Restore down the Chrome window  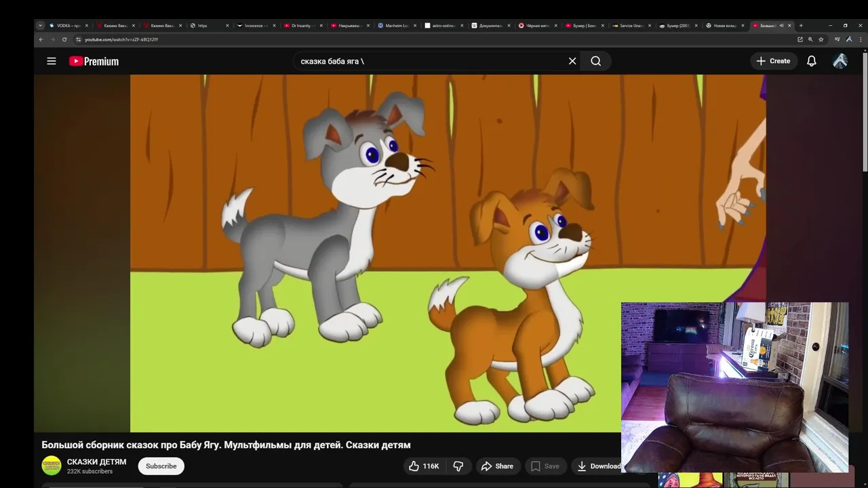point(845,26)
